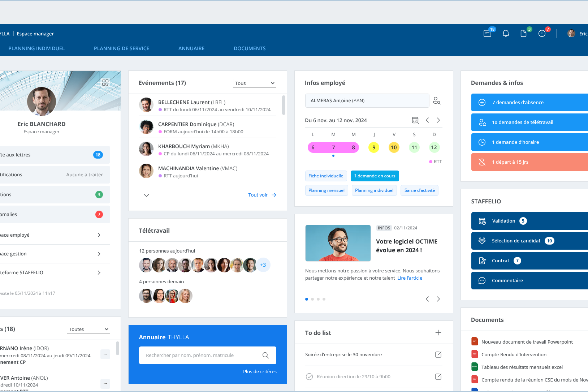Image resolution: width=588 pixels, height=392 pixels.
Task: Open the 7 demandes d'absence button
Action: pos(529,102)
